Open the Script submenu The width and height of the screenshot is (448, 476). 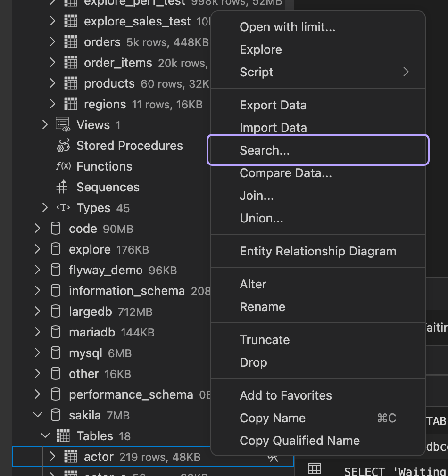tap(318, 72)
